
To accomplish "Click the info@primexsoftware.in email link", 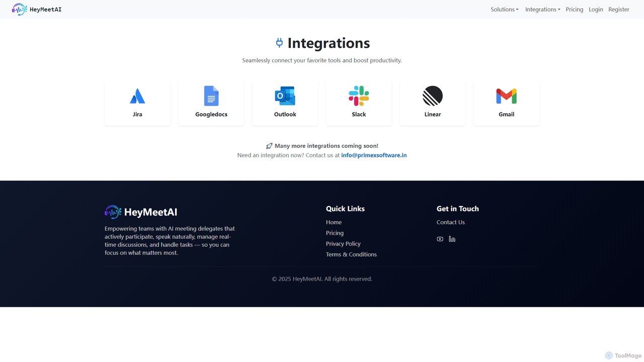I will tap(374, 155).
